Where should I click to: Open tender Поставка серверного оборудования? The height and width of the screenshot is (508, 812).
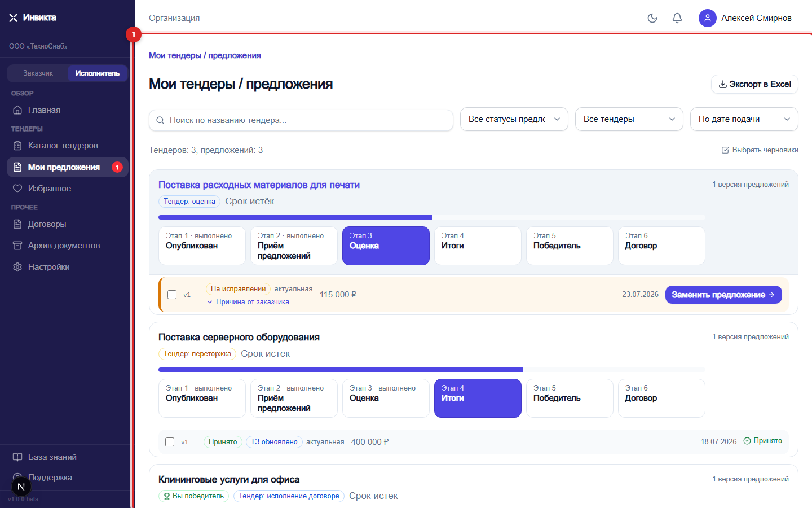coord(239,338)
